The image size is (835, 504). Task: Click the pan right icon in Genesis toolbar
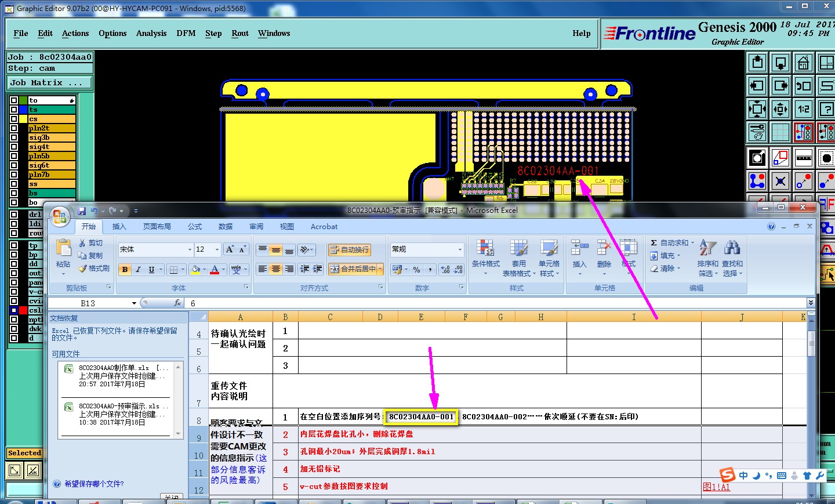[x=780, y=86]
